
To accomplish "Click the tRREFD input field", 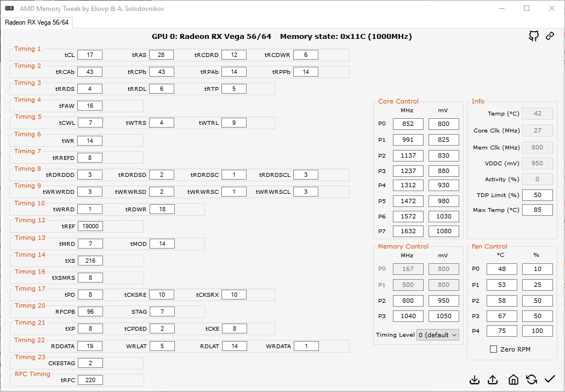I will (x=90, y=158).
